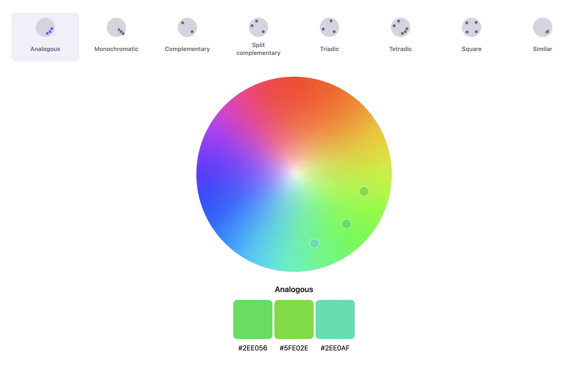Image resolution: width=588 pixels, height=367 pixels.
Task: Click the topmost green handle on the wheel
Action: 364,191
